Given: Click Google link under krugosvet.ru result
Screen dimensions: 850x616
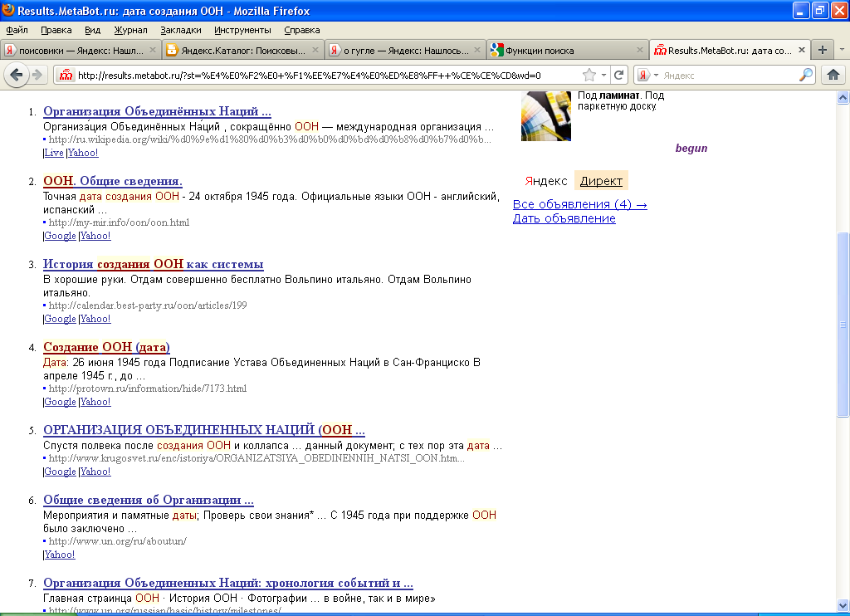Looking at the screenshot, I should (x=60, y=472).
